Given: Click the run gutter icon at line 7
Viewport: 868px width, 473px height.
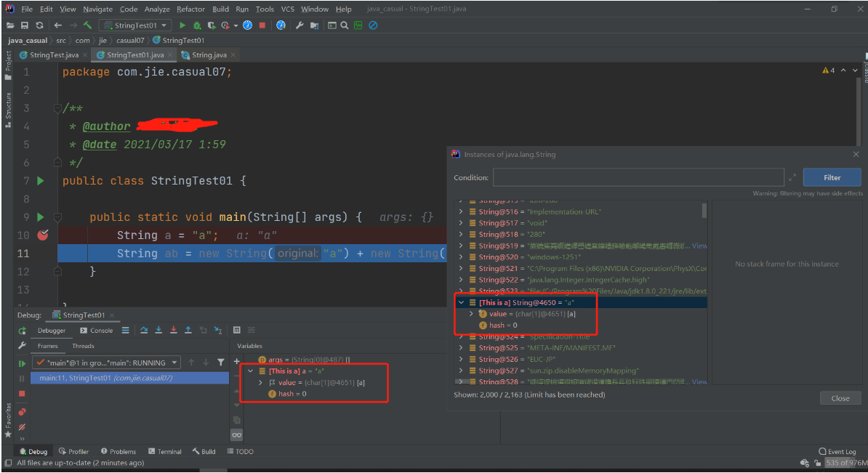Looking at the screenshot, I should pyautogui.click(x=41, y=181).
